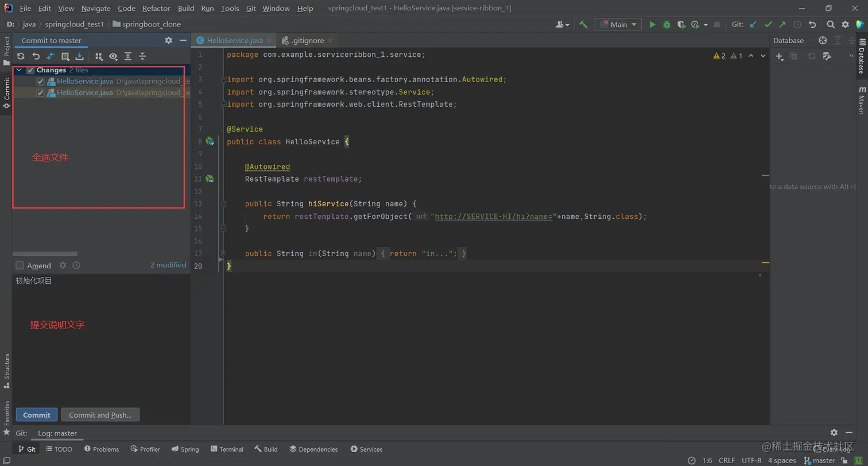
Task: Open the springboot_clone breadcrumb folder
Action: (147, 24)
